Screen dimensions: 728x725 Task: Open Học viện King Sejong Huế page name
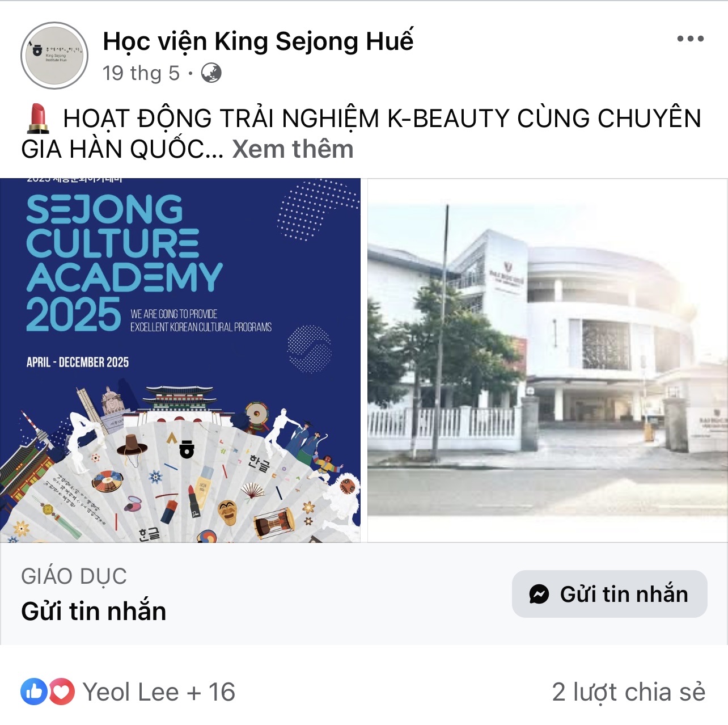point(258,41)
